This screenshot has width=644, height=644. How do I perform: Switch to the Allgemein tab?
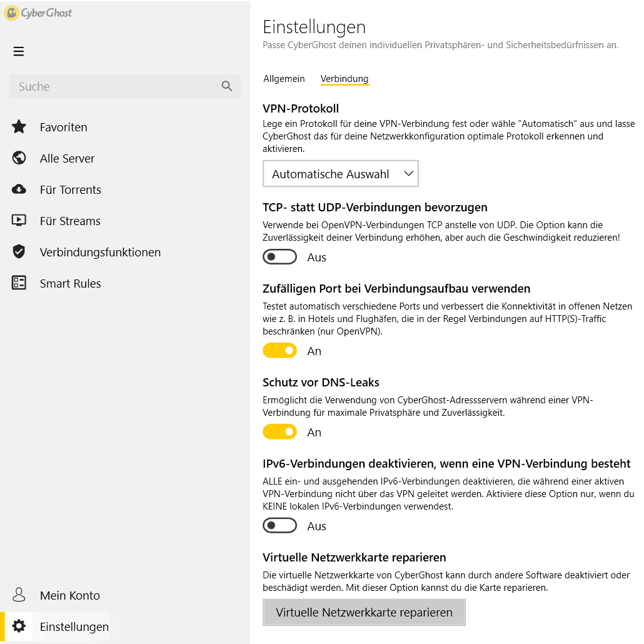click(284, 78)
